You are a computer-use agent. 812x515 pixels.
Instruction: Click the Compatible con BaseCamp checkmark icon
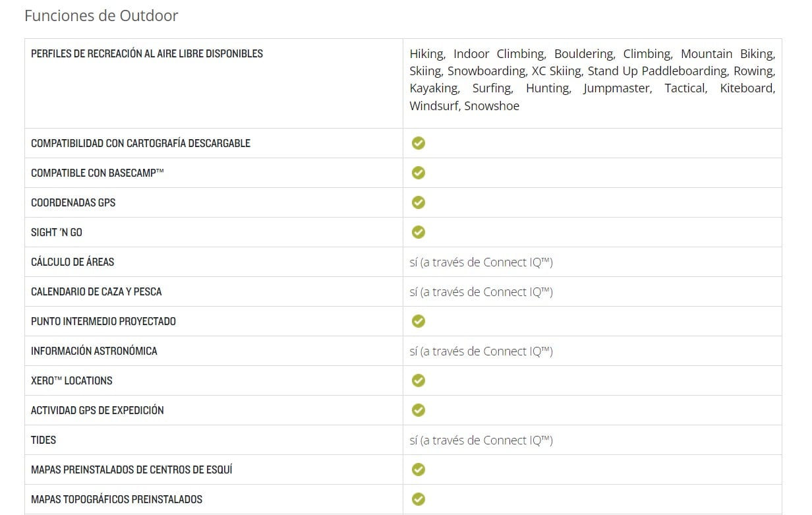(x=418, y=173)
